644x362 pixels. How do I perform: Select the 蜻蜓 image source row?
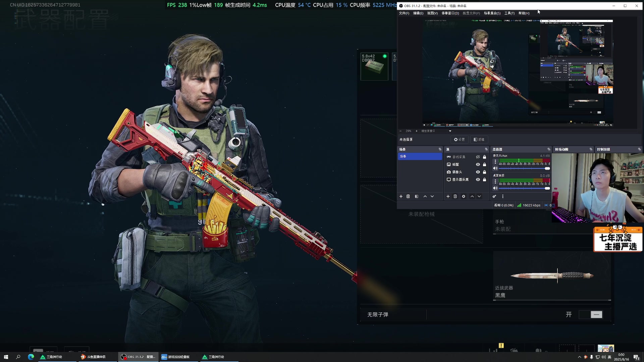coord(466,165)
